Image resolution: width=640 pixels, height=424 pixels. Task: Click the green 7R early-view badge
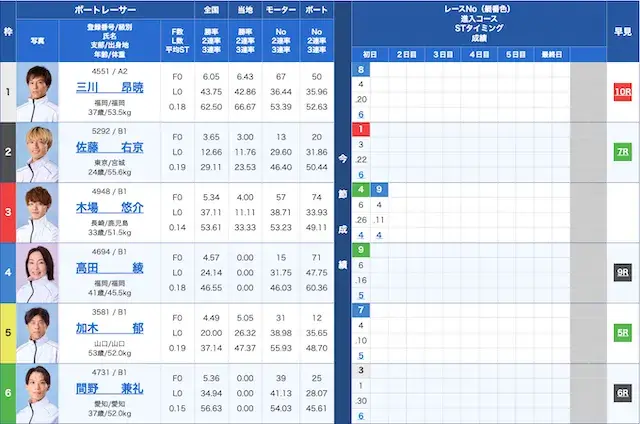pyautogui.click(x=622, y=152)
